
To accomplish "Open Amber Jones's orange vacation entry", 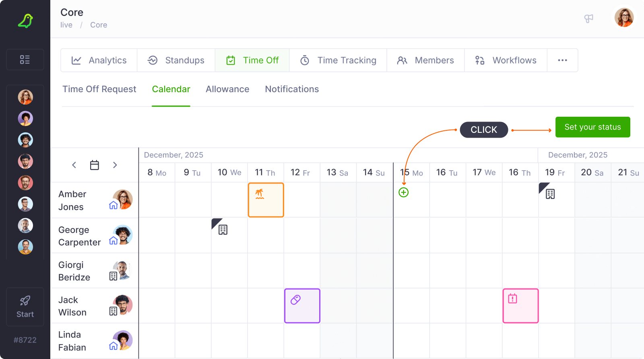I will (266, 200).
